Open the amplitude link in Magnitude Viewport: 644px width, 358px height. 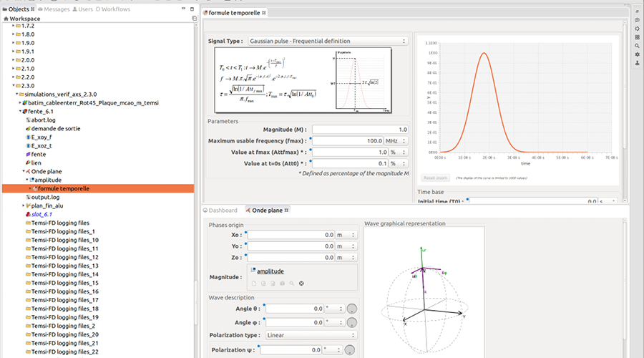tap(270, 271)
